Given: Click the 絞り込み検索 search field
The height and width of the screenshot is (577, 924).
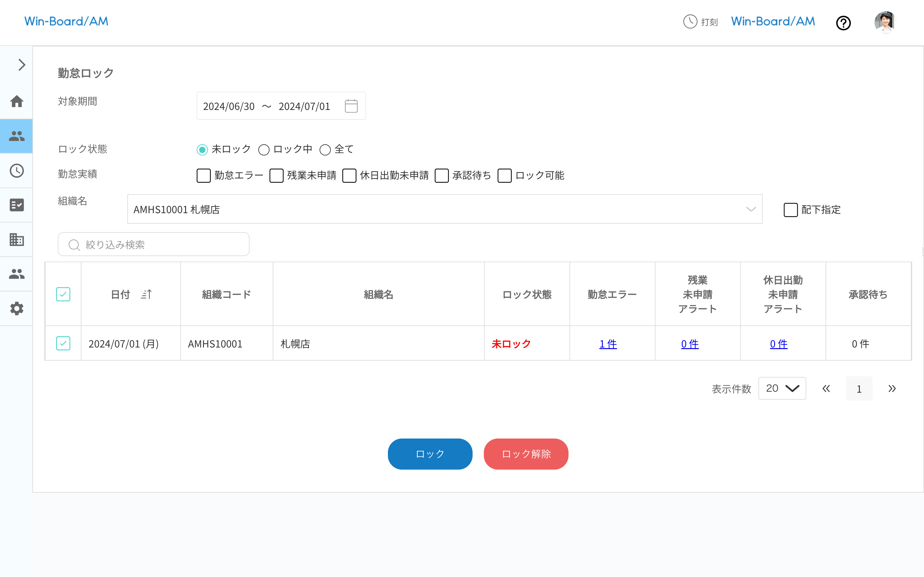Looking at the screenshot, I should tap(153, 244).
